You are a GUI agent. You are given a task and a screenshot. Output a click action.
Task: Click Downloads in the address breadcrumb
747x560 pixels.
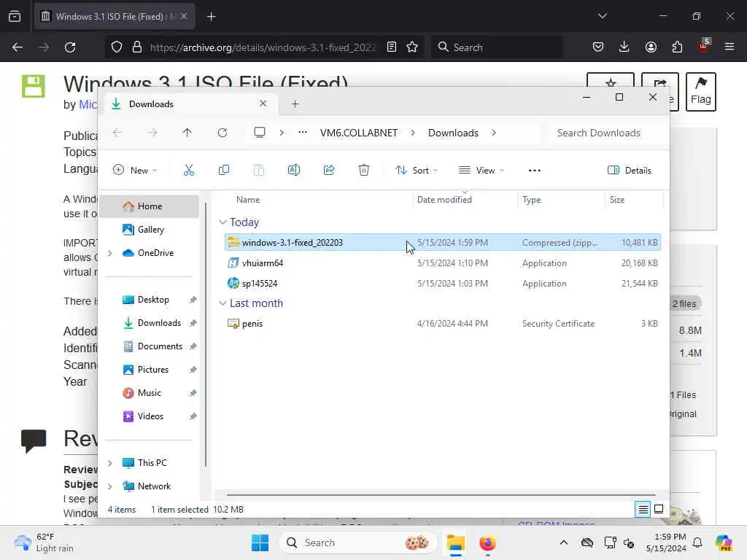pos(453,133)
